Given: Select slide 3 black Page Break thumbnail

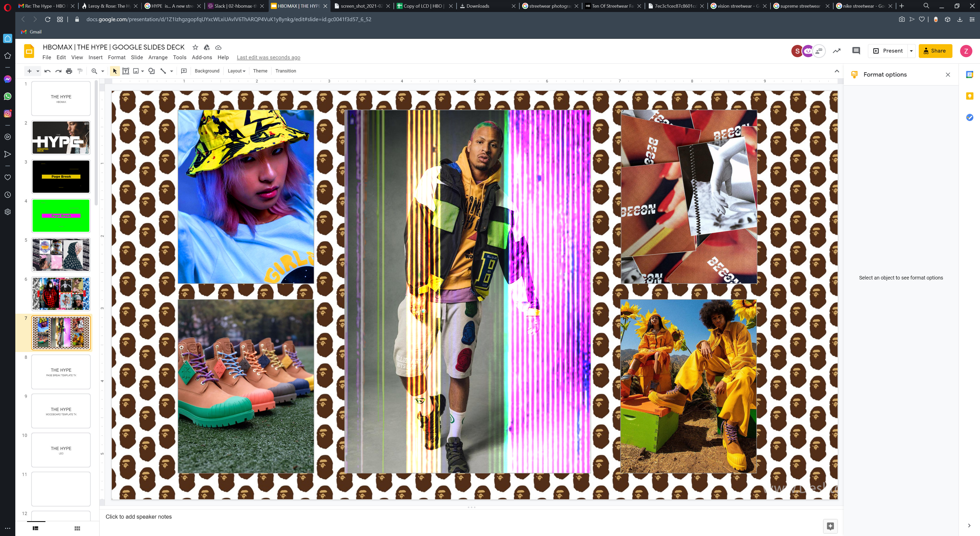Looking at the screenshot, I should coord(61,177).
